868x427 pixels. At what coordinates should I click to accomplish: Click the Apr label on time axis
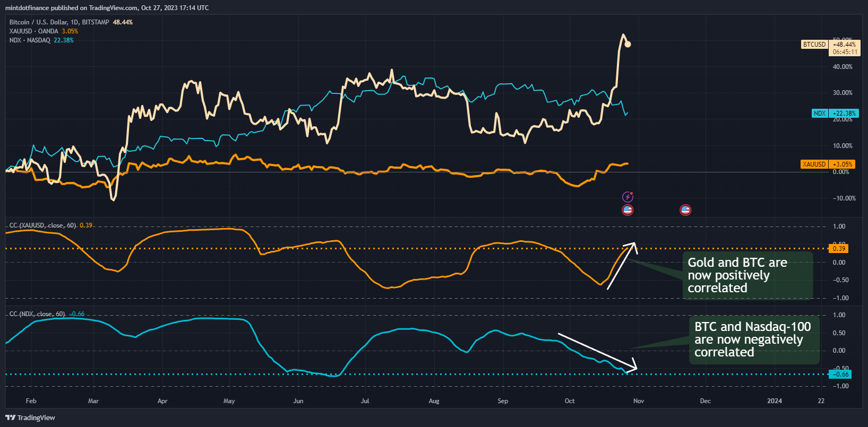pyautogui.click(x=162, y=401)
